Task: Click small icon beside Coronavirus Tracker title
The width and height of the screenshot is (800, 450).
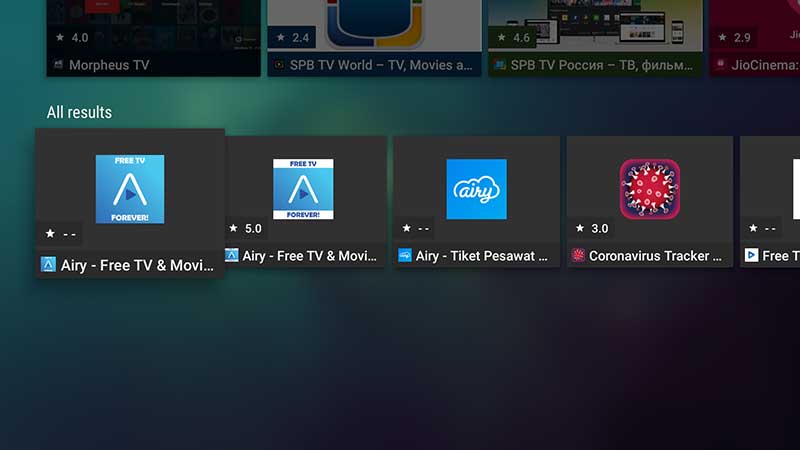Action: click(x=578, y=255)
